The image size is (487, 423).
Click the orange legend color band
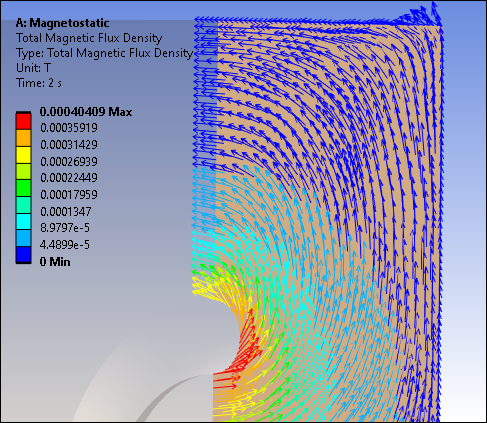(x=23, y=138)
